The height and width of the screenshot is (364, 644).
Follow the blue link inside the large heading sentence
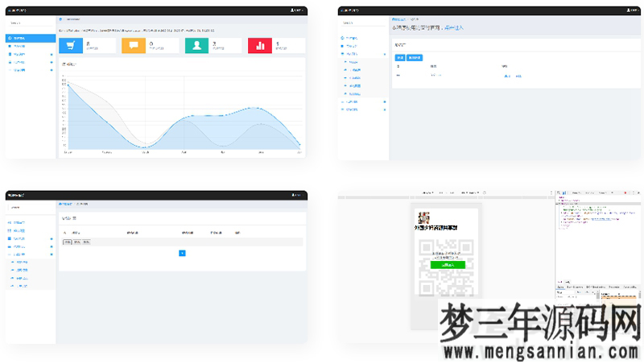[453, 28]
